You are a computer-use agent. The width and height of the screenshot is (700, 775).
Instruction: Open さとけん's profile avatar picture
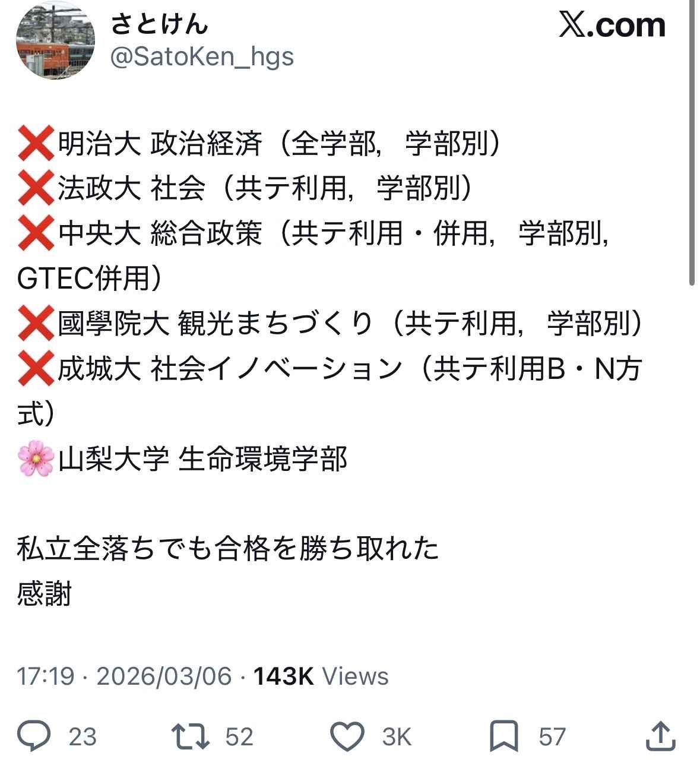pos(56,40)
